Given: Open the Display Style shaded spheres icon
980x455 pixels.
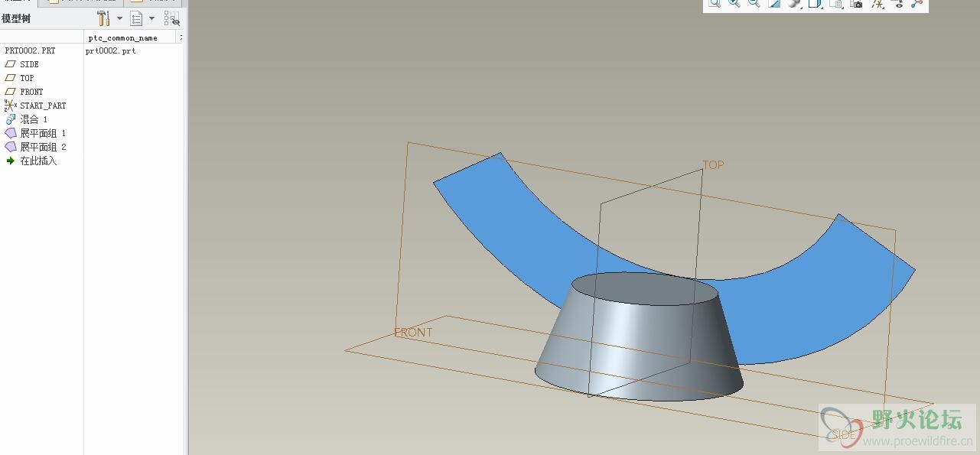Looking at the screenshot, I should point(795,4).
